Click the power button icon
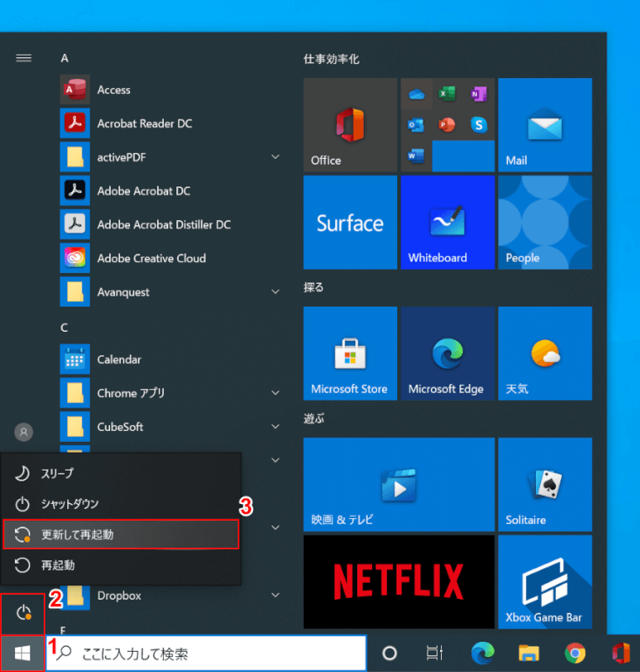Image resolution: width=640 pixels, height=672 pixels. click(x=23, y=613)
